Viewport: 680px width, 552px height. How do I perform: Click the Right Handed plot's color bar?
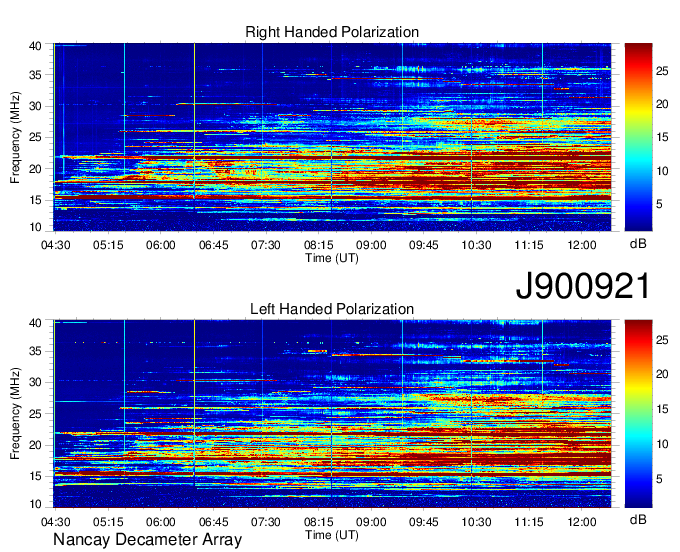(638, 137)
